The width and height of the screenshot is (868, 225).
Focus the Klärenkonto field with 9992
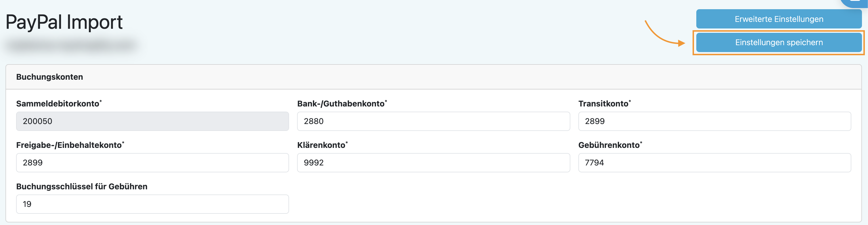click(x=433, y=163)
